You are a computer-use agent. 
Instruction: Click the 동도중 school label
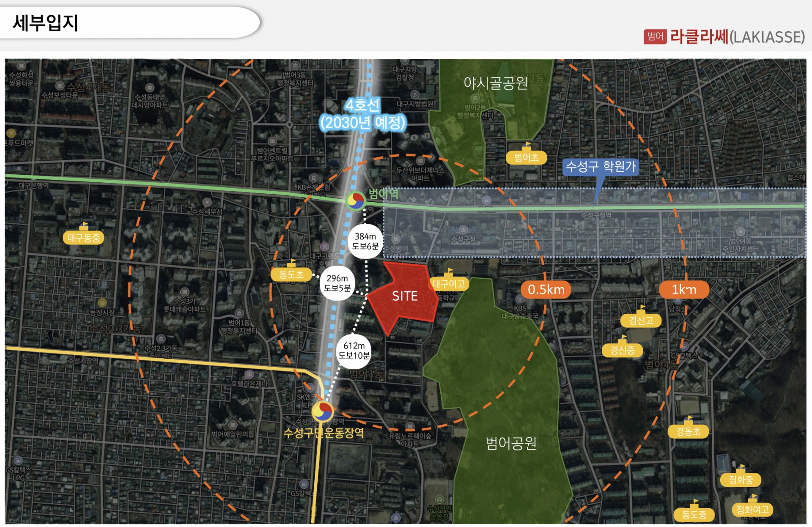tap(694, 515)
